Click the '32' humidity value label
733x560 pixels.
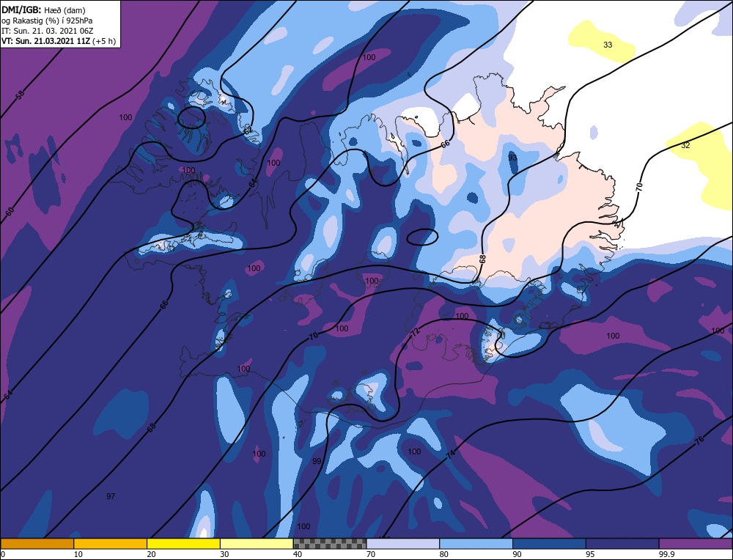(x=685, y=145)
